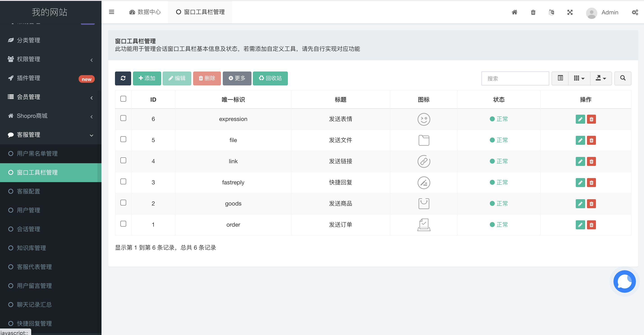Expand the 会员管理 sidebar menu
This screenshot has width=644, height=335.
click(x=51, y=97)
